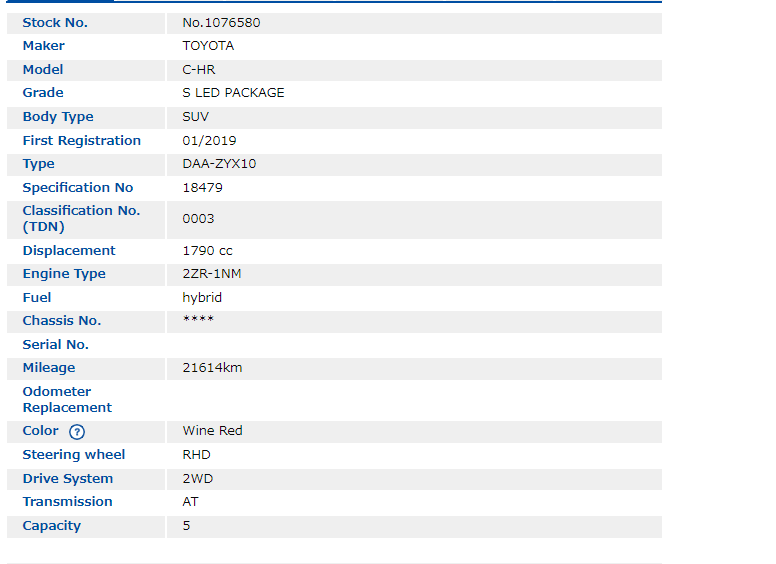Image resolution: width=776 pixels, height=564 pixels.
Task: Click the hybrid fuel value
Action: (x=202, y=298)
